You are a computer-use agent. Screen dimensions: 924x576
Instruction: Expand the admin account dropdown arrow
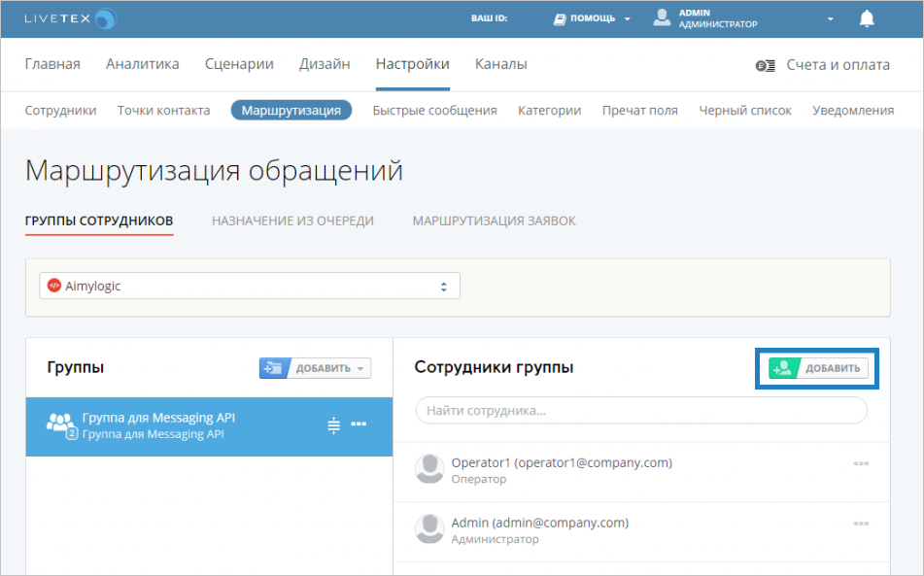pyautogui.click(x=830, y=18)
